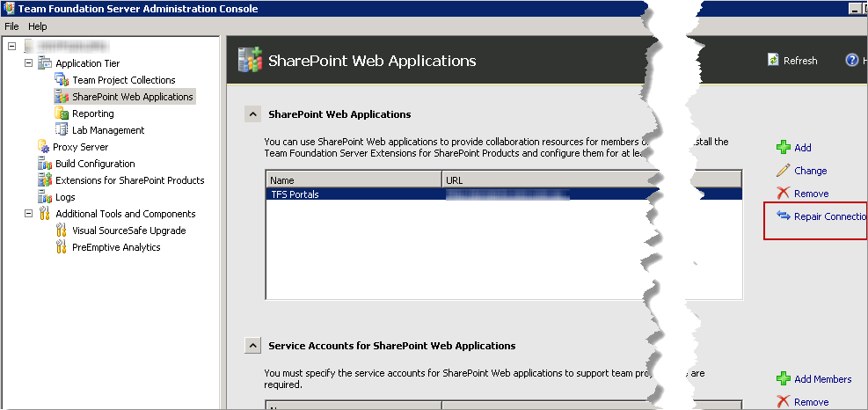Click the Change link
Image resolution: width=868 pixels, height=410 pixels.
tap(811, 171)
